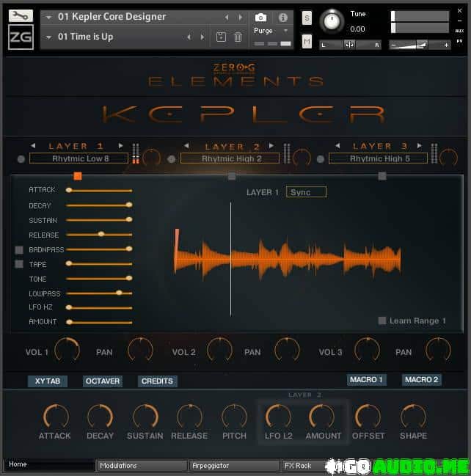Toggle Layer 2 power button
The height and width of the screenshot is (476, 471).
click(171, 159)
